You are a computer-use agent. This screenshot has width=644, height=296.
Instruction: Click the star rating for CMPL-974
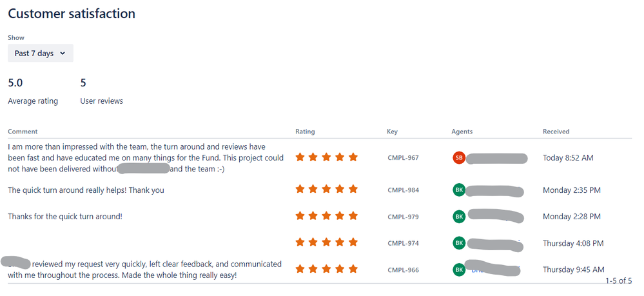pyautogui.click(x=327, y=242)
